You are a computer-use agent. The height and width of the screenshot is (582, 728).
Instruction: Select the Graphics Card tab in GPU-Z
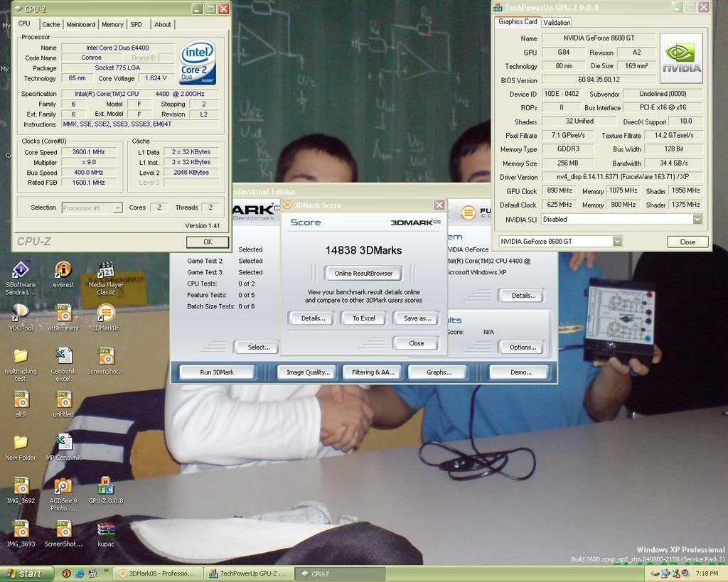click(x=518, y=22)
